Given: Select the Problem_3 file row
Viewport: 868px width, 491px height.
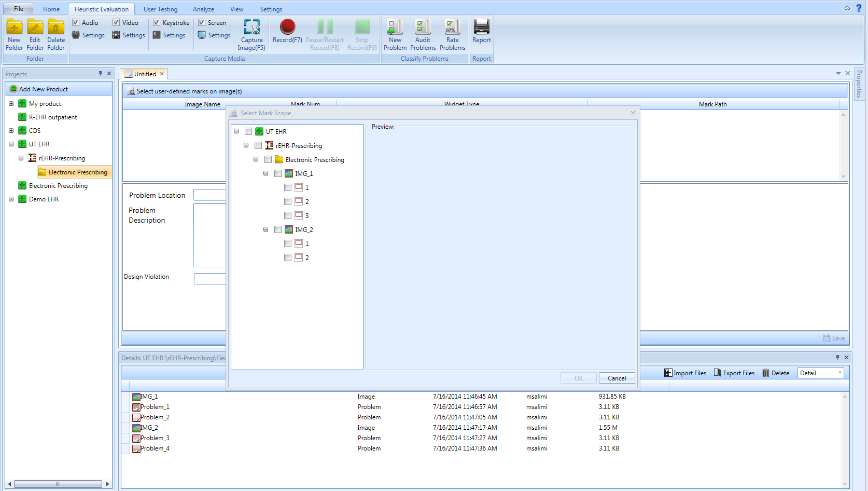Looking at the screenshot, I should tap(155, 438).
